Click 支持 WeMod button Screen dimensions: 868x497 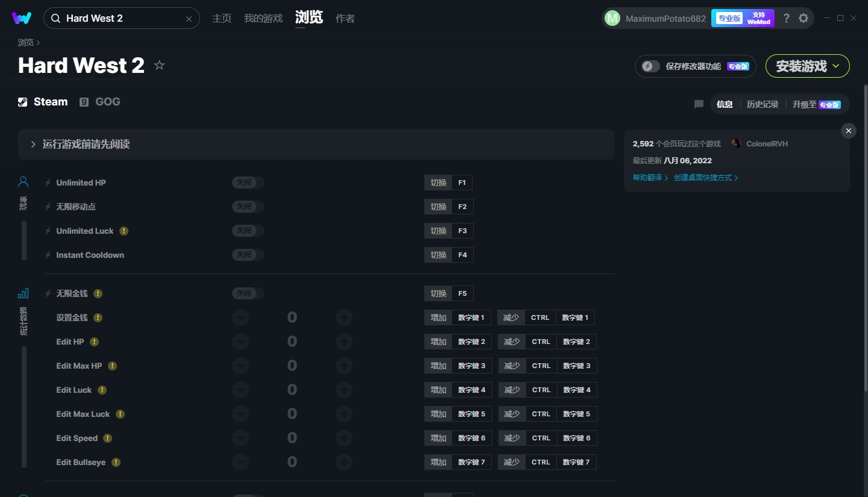pyautogui.click(x=759, y=18)
